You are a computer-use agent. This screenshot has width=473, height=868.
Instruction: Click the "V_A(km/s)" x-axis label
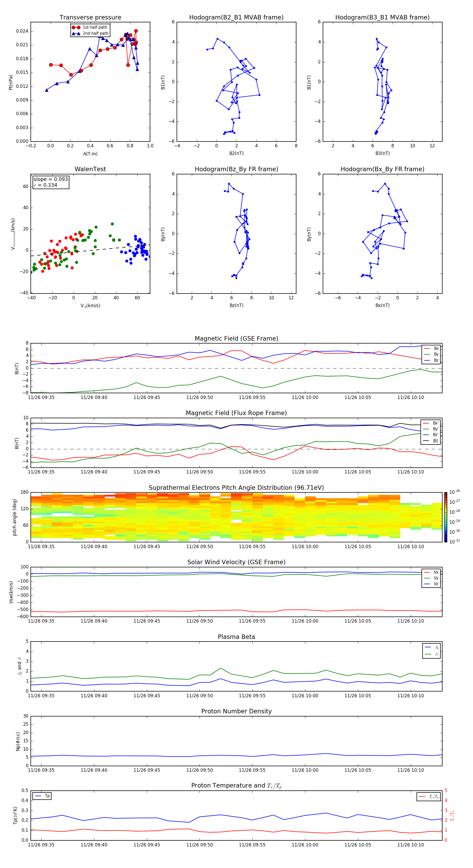point(90,306)
